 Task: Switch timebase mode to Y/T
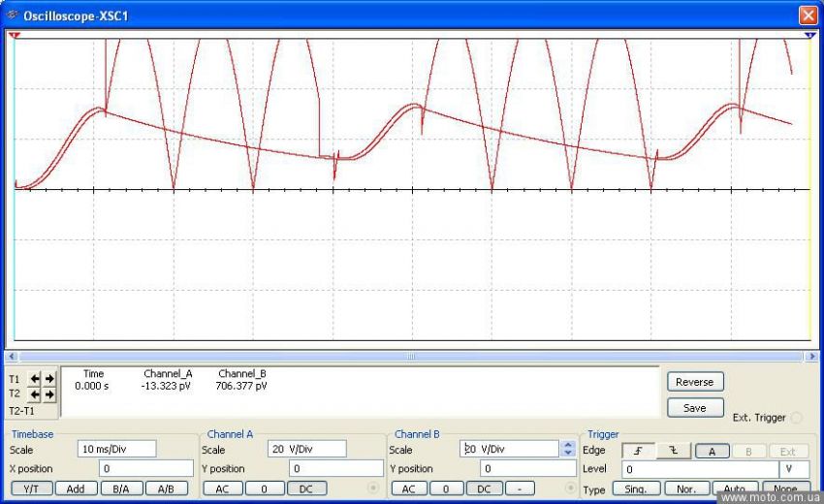point(30,488)
